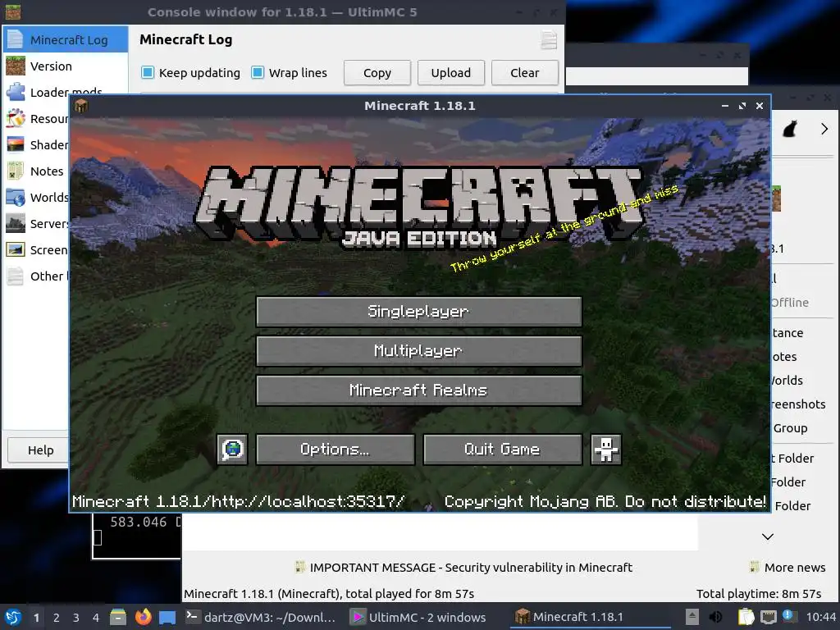
Task: Click 'total played for 8m 57s' status text
Action: pyautogui.click(x=410, y=594)
